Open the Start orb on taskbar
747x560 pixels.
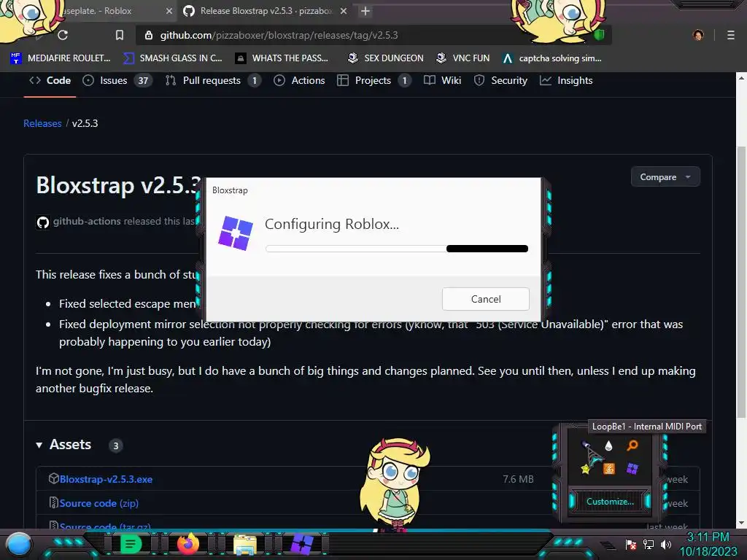coord(19,545)
